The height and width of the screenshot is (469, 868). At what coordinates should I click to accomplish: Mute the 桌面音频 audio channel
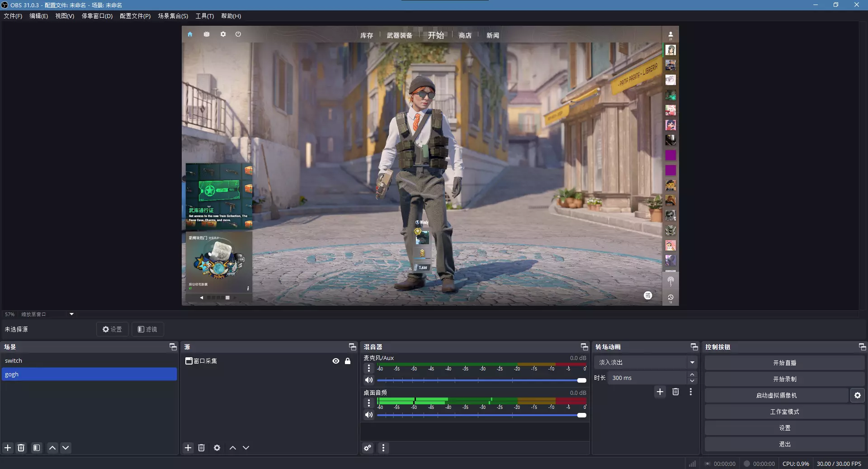pyautogui.click(x=369, y=415)
